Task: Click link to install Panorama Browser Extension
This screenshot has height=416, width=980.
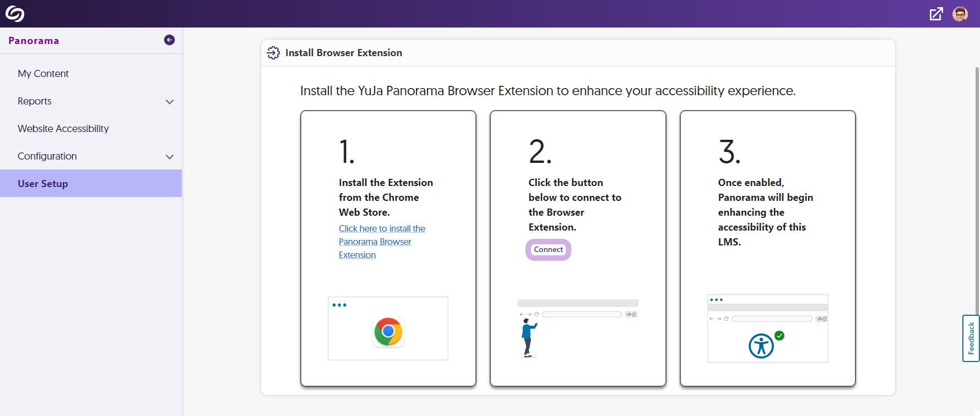Action: tap(382, 242)
